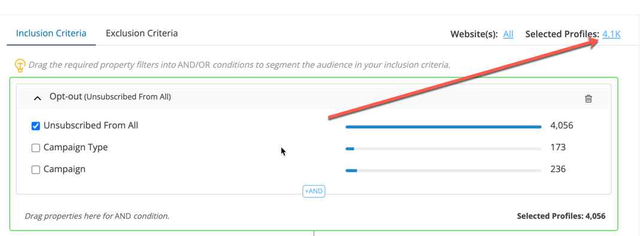Screen dimensions: 644x236
Task: Click the Unsubscribed From All progress bar
Action: [x=443, y=127]
